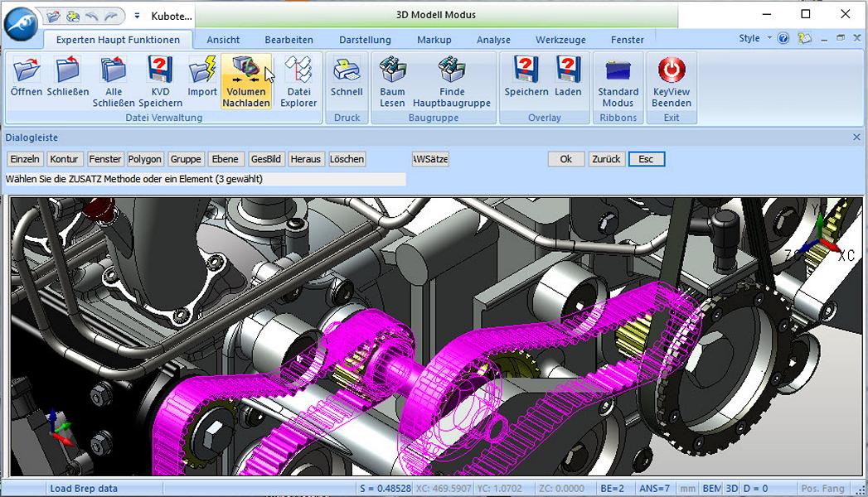Confirm selection with the Ok button
This screenshot has width=868, height=497.
pos(565,159)
